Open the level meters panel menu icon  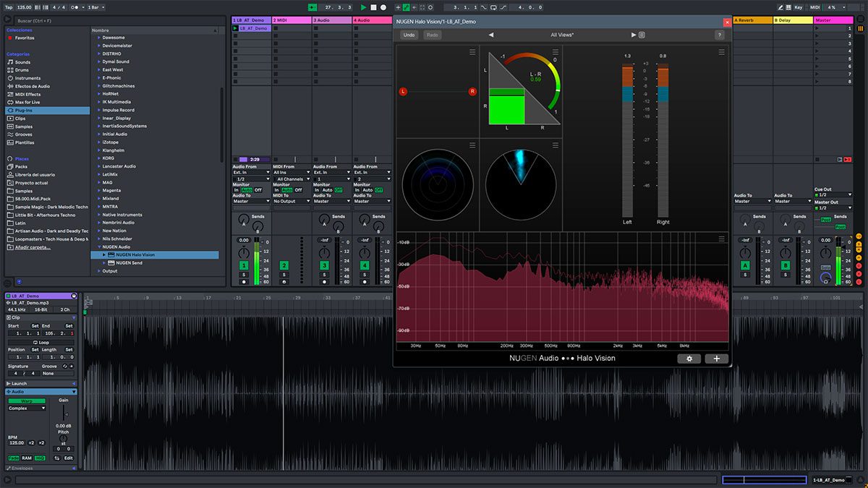pos(720,52)
